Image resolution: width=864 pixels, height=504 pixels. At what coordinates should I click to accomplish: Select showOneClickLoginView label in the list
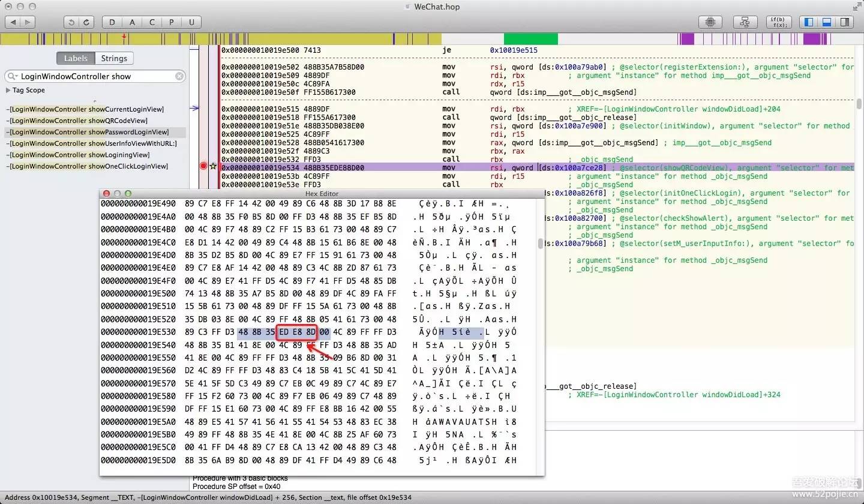tap(88, 166)
